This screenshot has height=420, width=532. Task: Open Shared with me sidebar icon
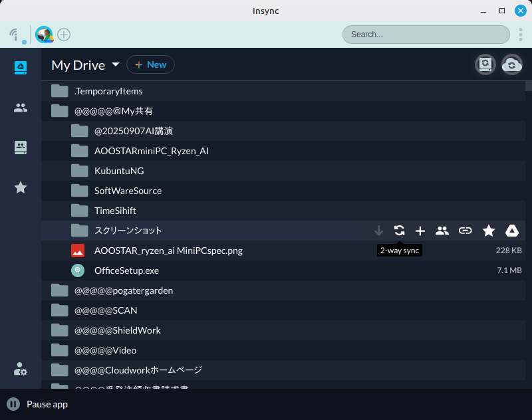tap(21, 108)
